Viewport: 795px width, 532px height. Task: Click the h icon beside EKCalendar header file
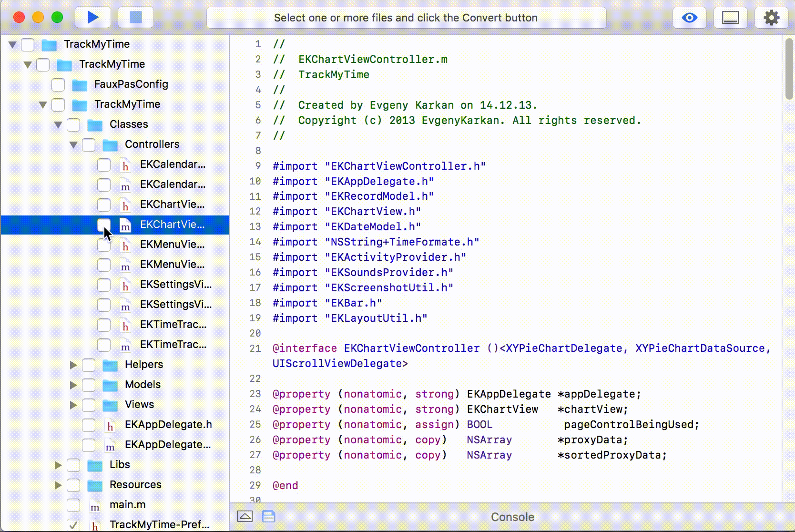[125, 165]
